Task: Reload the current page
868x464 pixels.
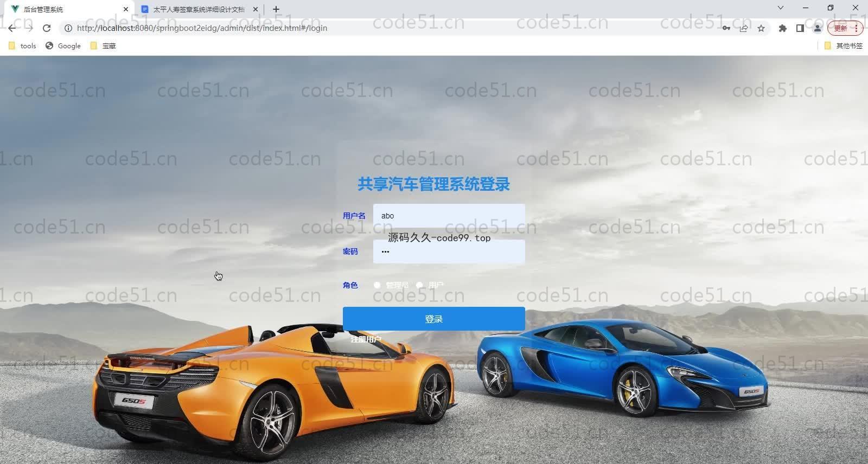Action: [47, 28]
